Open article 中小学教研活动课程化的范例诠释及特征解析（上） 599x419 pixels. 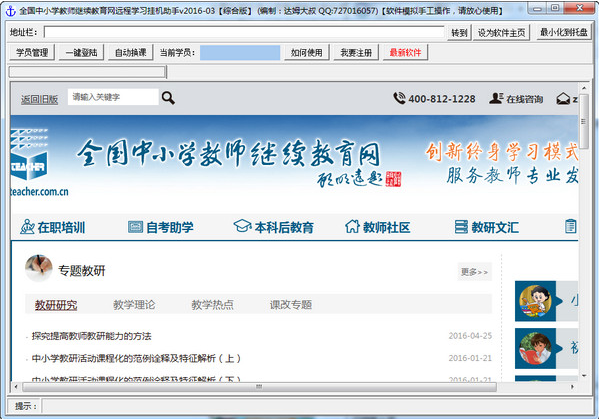136,358
